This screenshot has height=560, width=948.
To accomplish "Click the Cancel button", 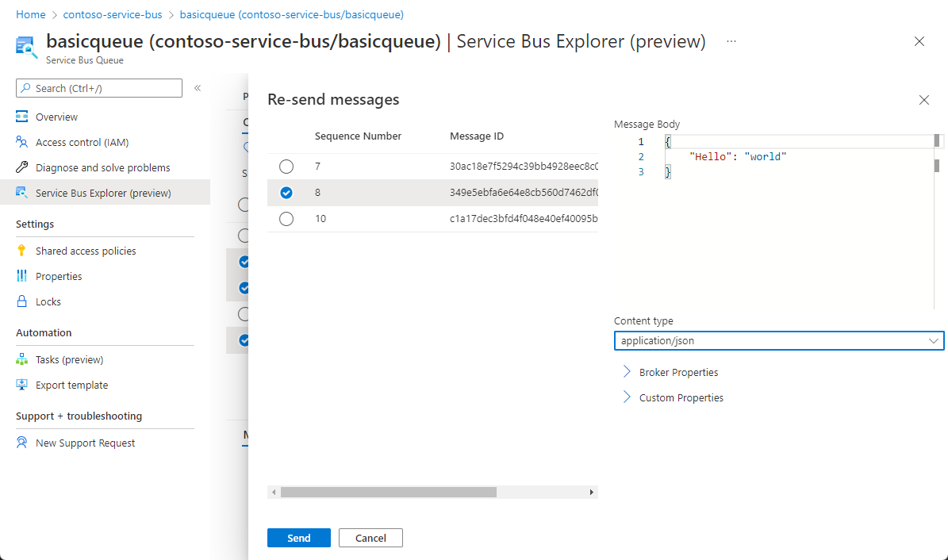I will pyautogui.click(x=370, y=538).
